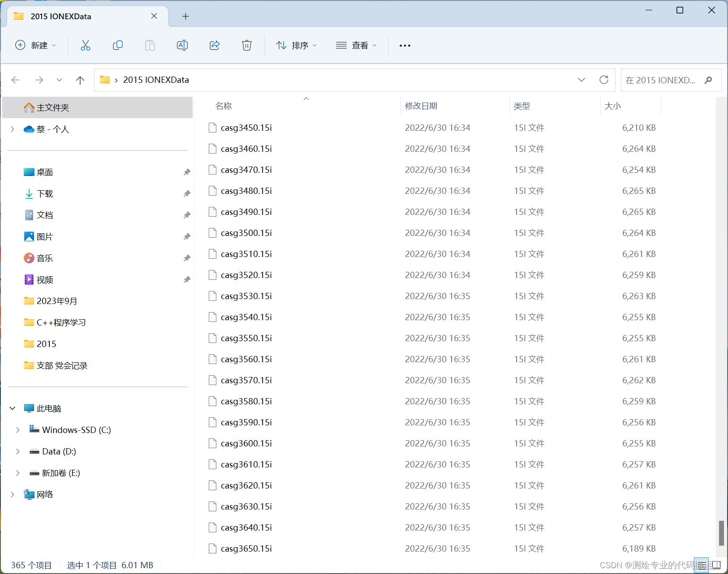Expand the Windows-SSD (C:) drive
The width and height of the screenshot is (728, 574).
click(x=18, y=430)
